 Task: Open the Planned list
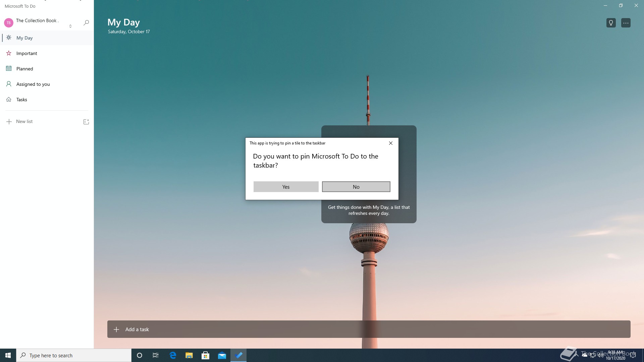[x=47, y=69]
